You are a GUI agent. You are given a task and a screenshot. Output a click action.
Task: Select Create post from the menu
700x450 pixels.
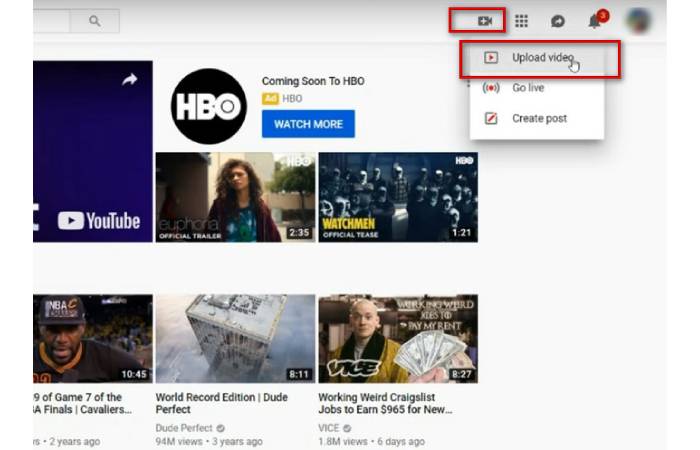(537, 118)
